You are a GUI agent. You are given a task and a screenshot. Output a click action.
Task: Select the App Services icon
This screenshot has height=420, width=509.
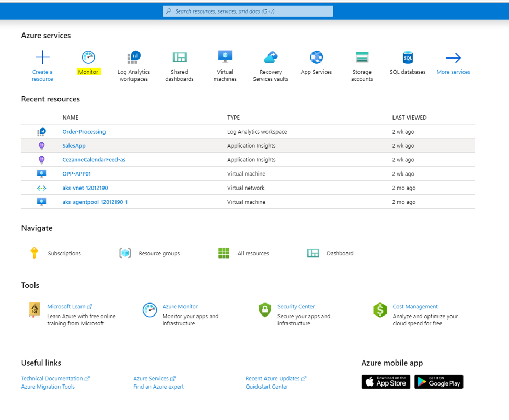click(x=316, y=57)
